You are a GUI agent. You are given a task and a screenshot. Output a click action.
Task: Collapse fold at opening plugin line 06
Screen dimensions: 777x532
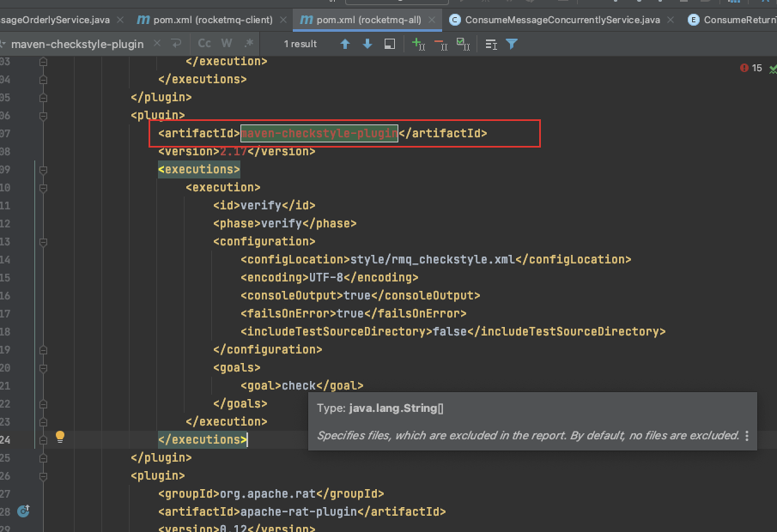tap(43, 116)
